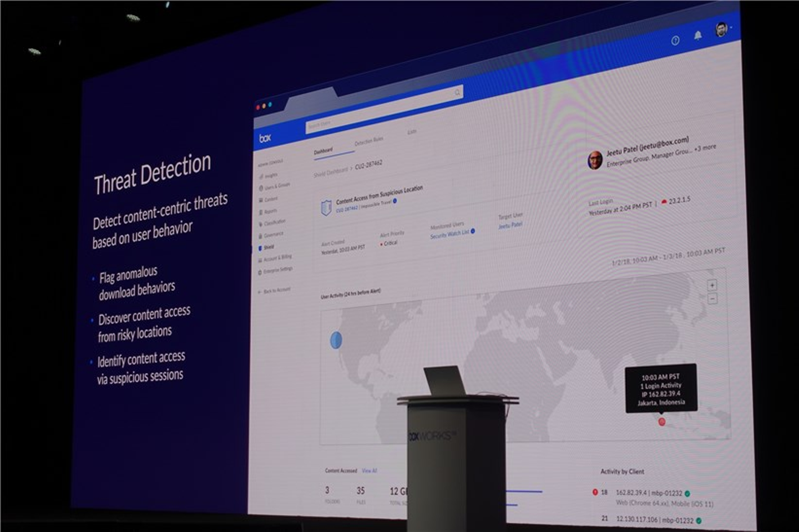Viewport: 799px width, 532px height.
Task: Click the Classification sidebar icon
Action: point(261,224)
